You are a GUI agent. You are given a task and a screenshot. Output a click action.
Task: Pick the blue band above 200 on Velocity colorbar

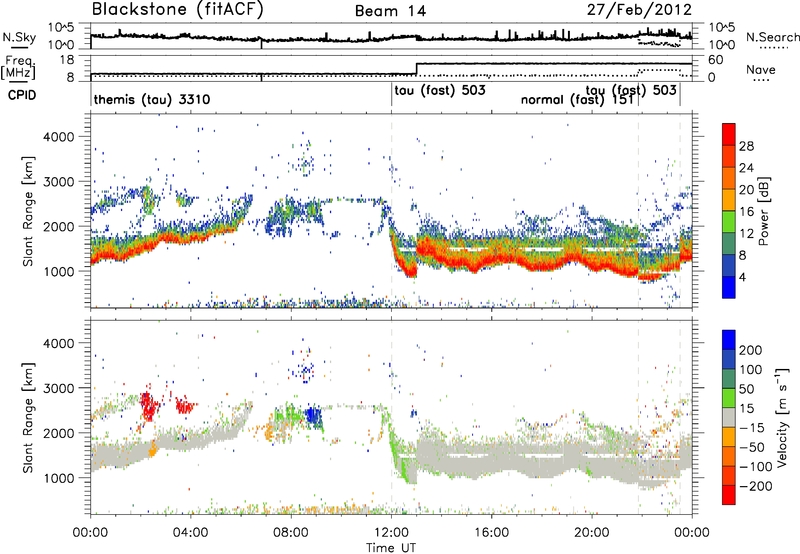click(x=729, y=340)
